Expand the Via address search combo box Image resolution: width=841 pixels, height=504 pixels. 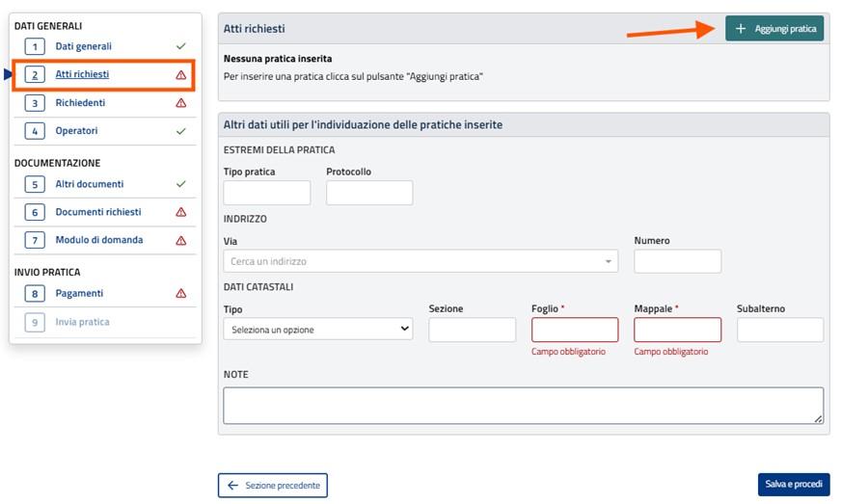coord(420,261)
